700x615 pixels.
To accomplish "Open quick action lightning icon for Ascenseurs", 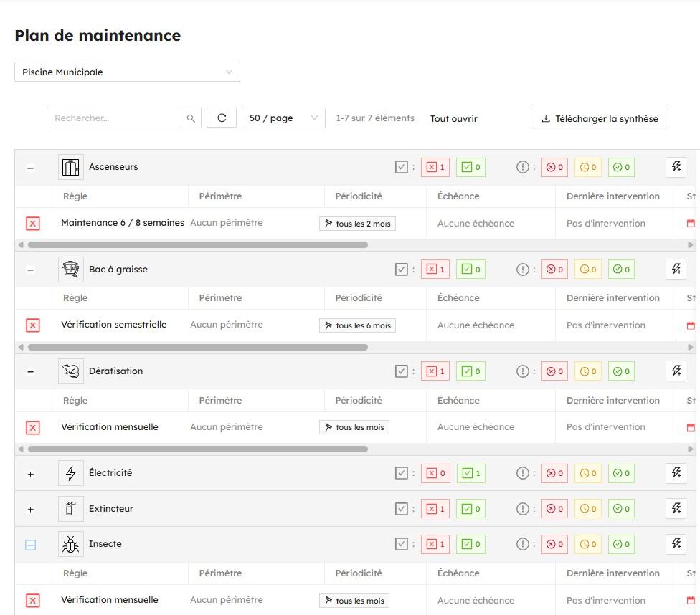I will click(x=675, y=166).
